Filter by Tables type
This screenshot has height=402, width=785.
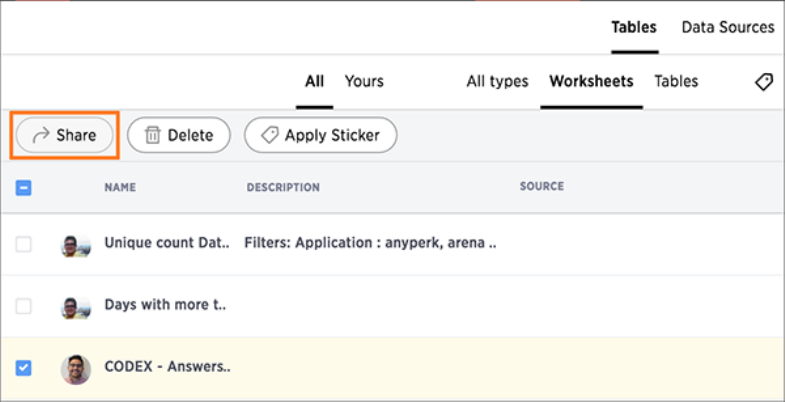point(676,81)
